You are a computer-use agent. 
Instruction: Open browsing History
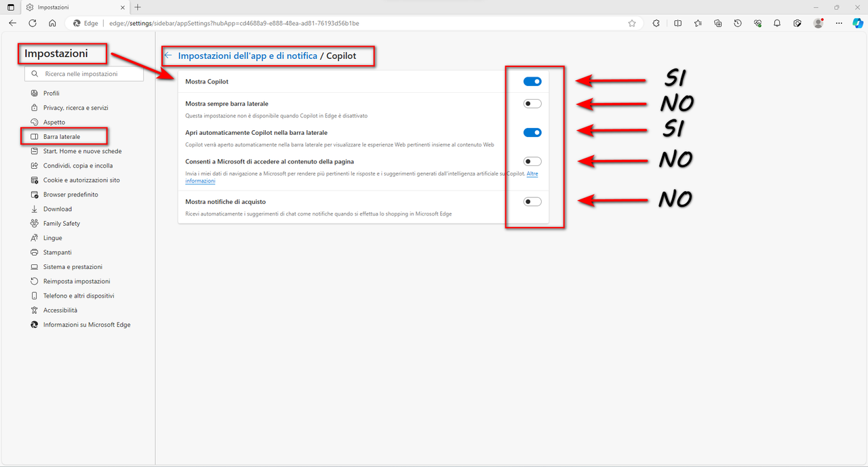(x=738, y=23)
